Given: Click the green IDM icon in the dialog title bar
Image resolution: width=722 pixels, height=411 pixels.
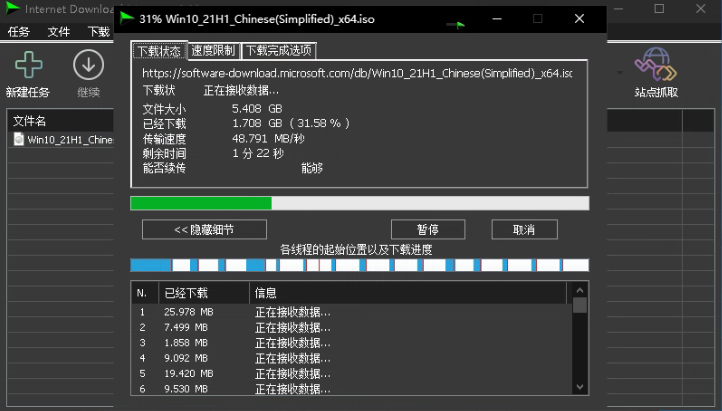Looking at the screenshot, I should [125, 19].
